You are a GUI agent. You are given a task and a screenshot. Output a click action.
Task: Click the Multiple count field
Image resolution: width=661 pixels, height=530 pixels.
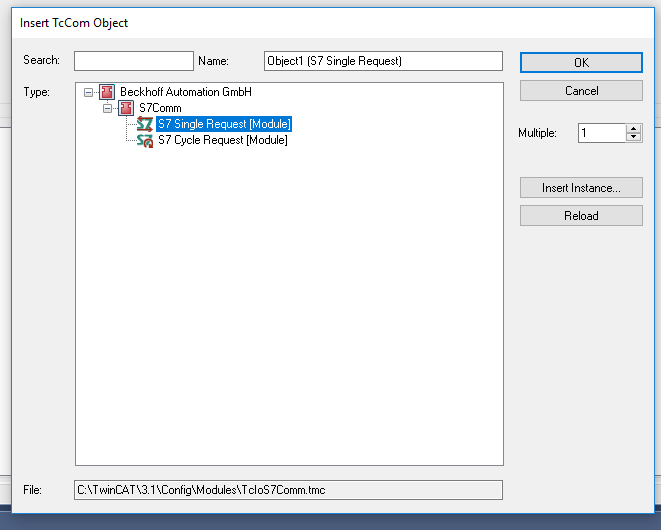coord(601,133)
